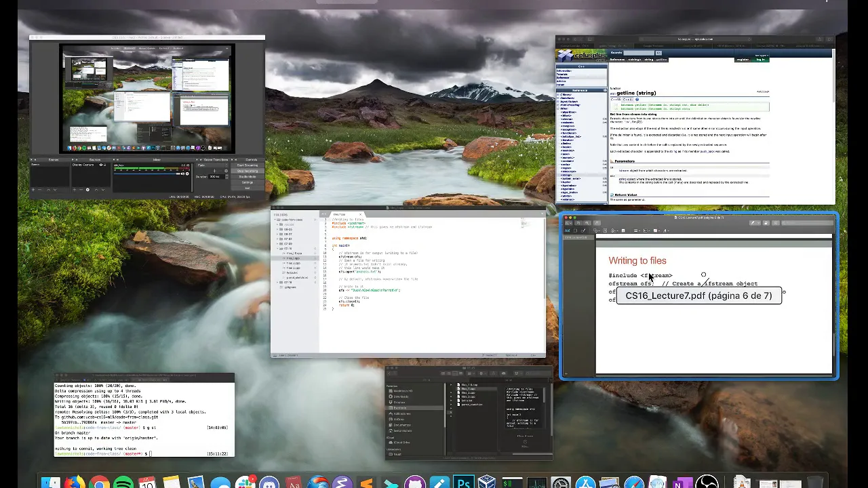Screen dimensions: 868x488
Task: Open source properties gear under Sources list
Action: click(x=87, y=190)
